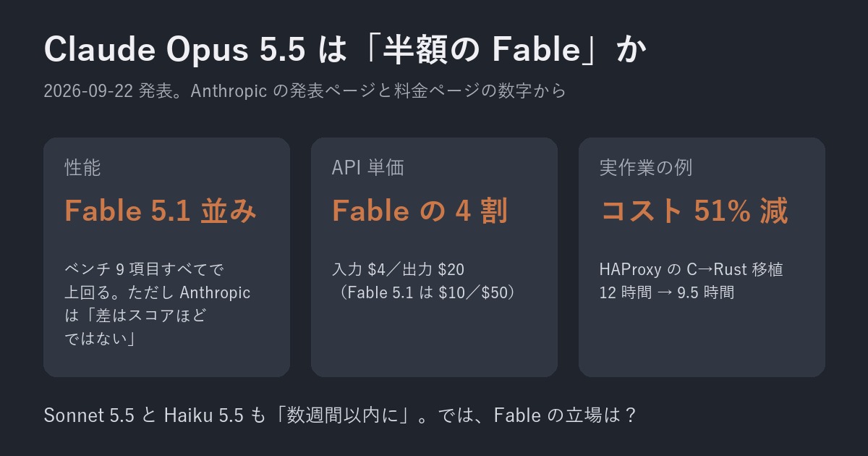Viewport: 868px width, 456px height.
Task: Open the API 単価 card
Action: (434, 257)
